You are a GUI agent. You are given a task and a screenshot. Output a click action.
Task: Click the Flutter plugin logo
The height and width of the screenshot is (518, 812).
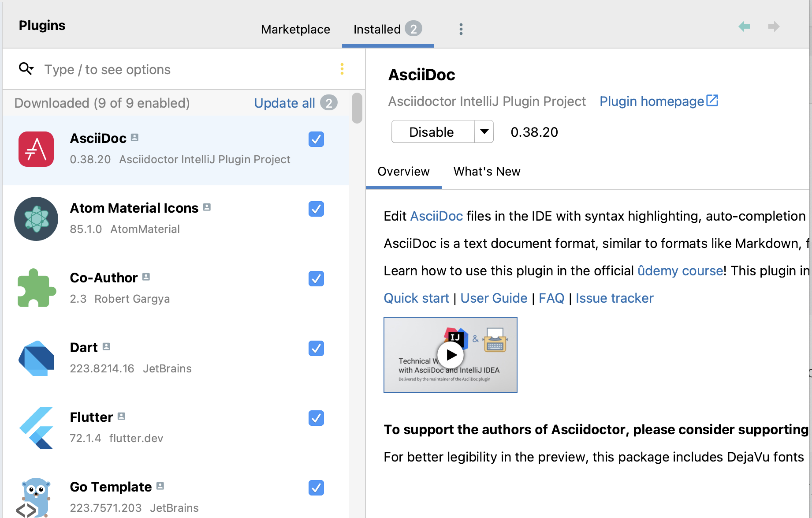(x=36, y=428)
